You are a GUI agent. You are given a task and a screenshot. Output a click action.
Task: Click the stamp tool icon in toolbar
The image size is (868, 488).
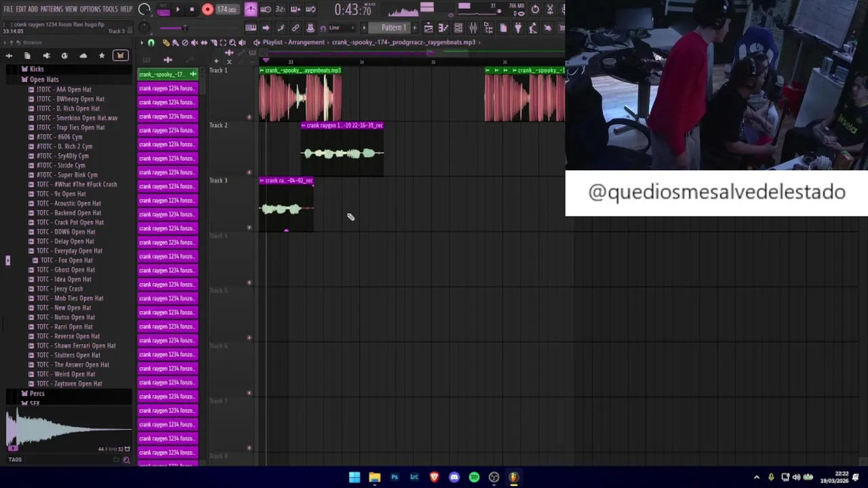(x=311, y=28)
